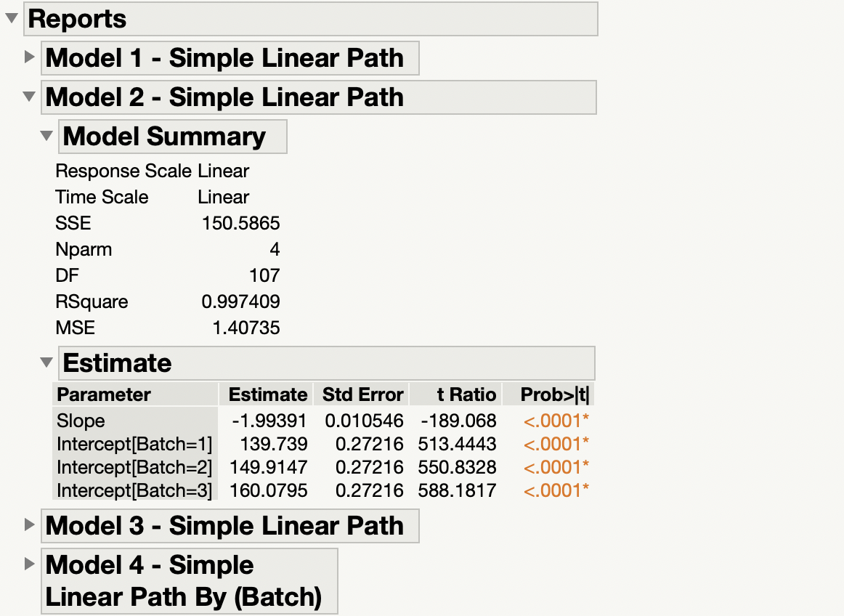This screenshot has height=616, width=844.
Task: Collapse the Estimate outline node
Action: [46, 362]
